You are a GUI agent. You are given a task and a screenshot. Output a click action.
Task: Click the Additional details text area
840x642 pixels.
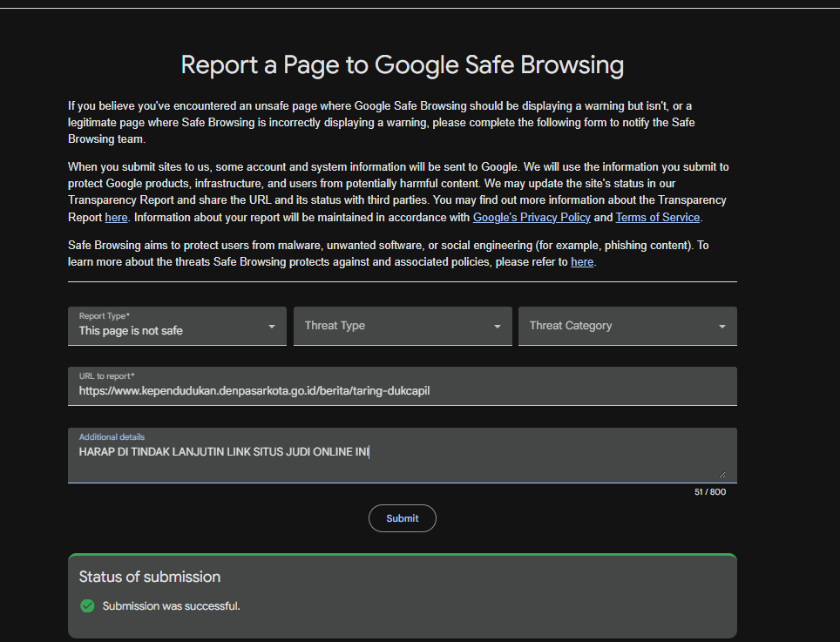(x=403, y=455)
